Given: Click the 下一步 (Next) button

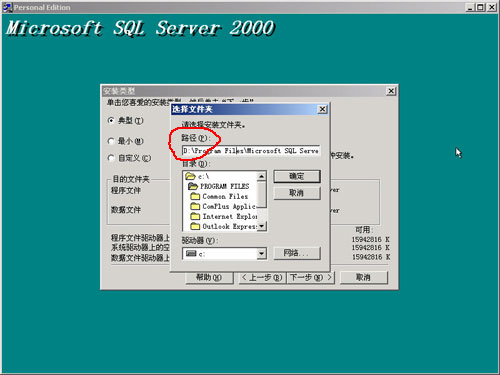Looking at the screenshot, I should (x=310, y=277).
